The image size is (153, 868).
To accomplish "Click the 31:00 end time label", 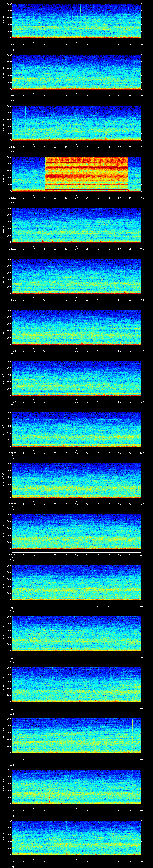I will pyautogui.click(x=141, y=861).
